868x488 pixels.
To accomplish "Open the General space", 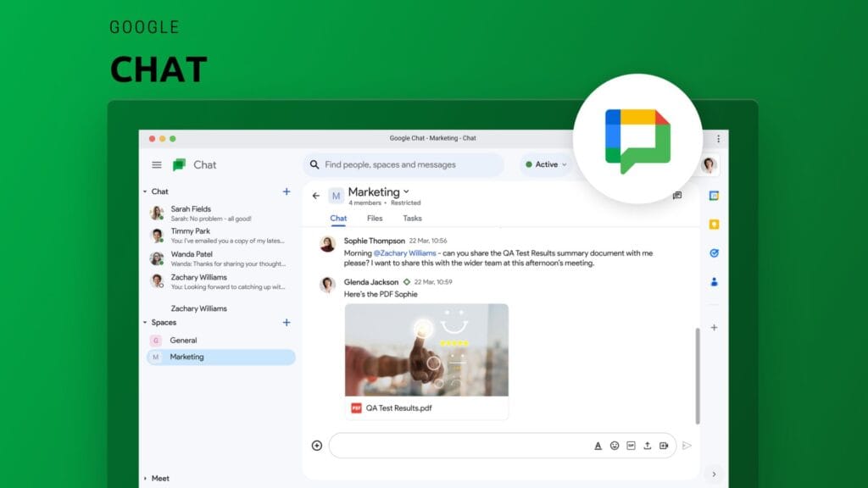I will (x=220, y=341).
